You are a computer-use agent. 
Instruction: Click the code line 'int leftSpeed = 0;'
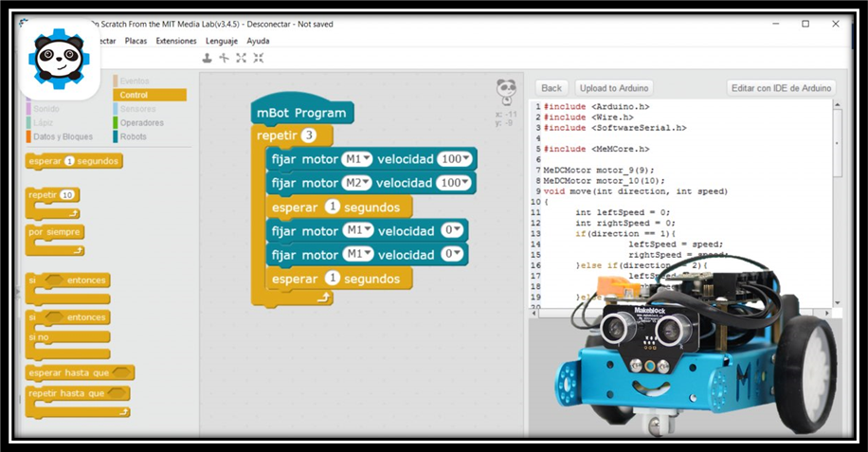point(623,212)
